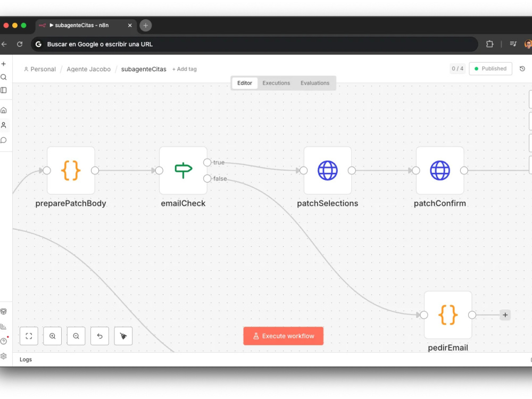Viewport: 532px width, 399px height.
Task: Zoom out of the canvas
Action: tap(76, 336)
